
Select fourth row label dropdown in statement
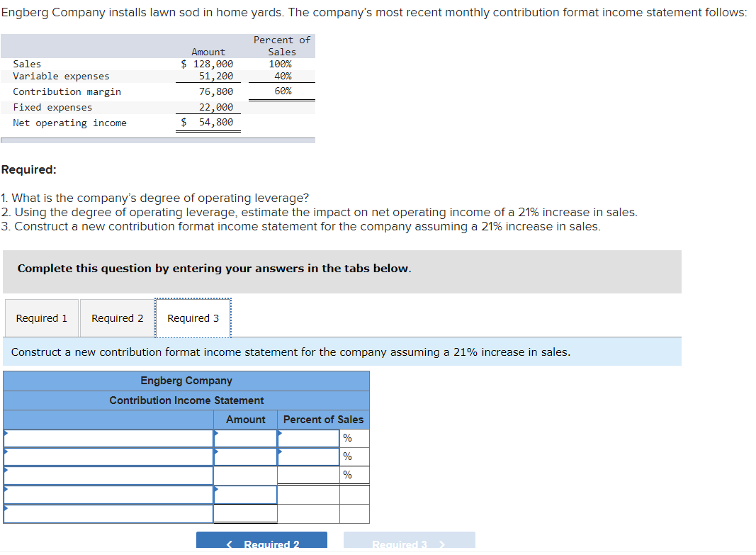(108, 495)
